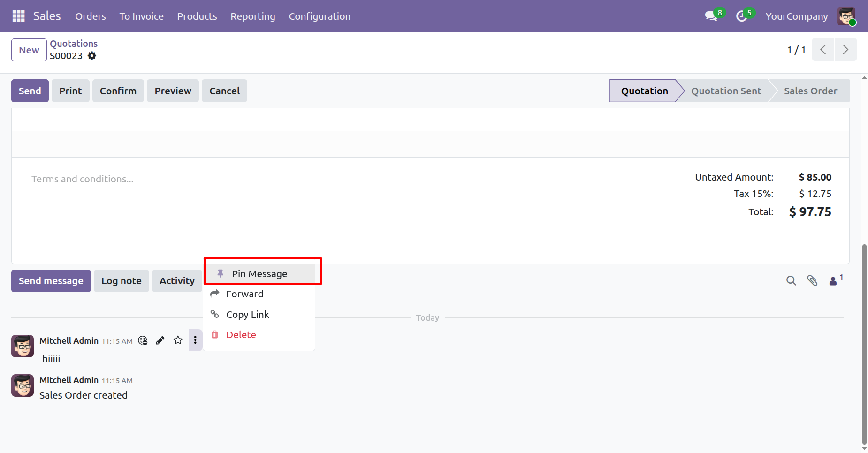Click the Send button

(30, 91)
